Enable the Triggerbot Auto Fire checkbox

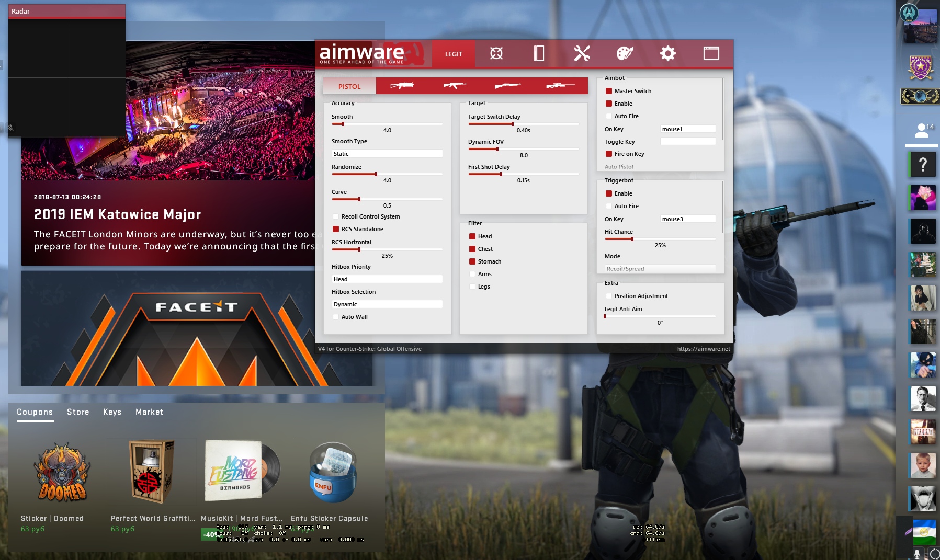pyautogui.click(x=609, y=206)
